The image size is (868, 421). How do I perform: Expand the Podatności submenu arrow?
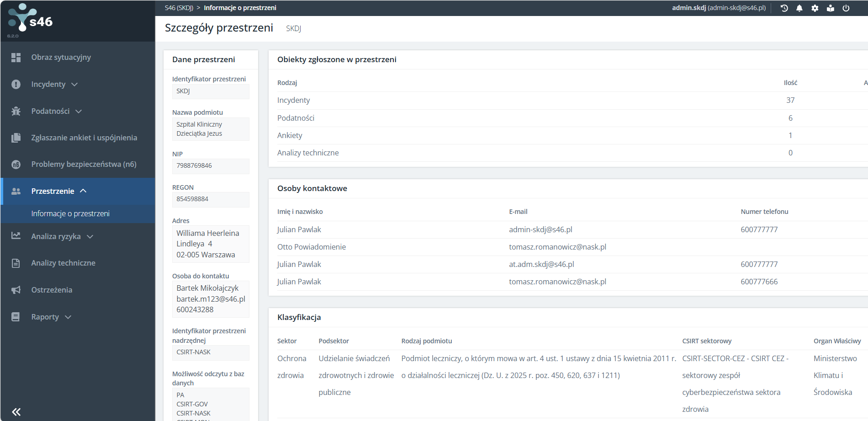click(x=79, y=112)
